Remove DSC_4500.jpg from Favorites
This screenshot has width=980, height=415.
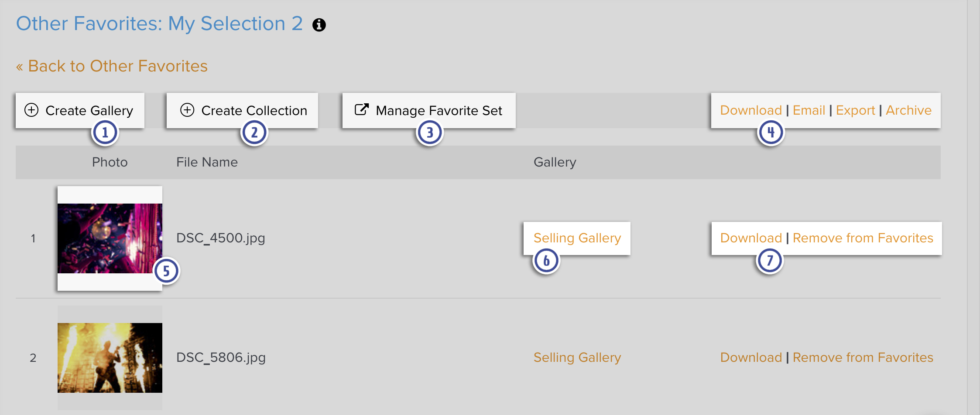click(x=863, y=238)
